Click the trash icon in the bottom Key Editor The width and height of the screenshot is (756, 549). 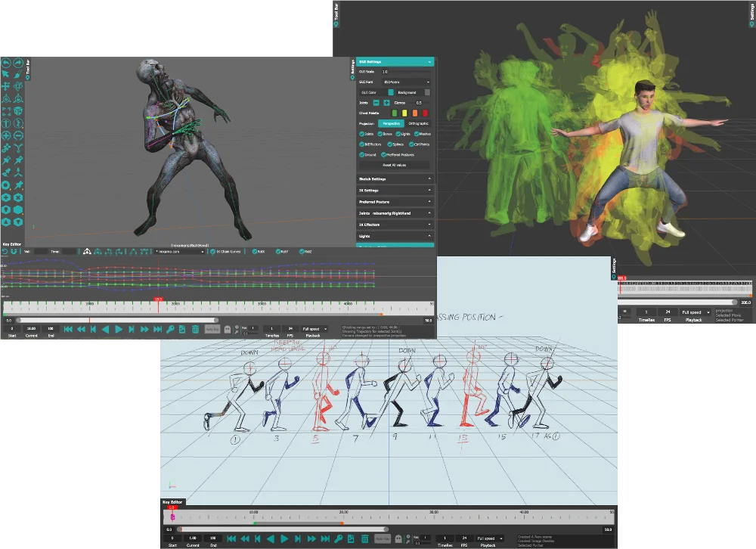(364, 538)
